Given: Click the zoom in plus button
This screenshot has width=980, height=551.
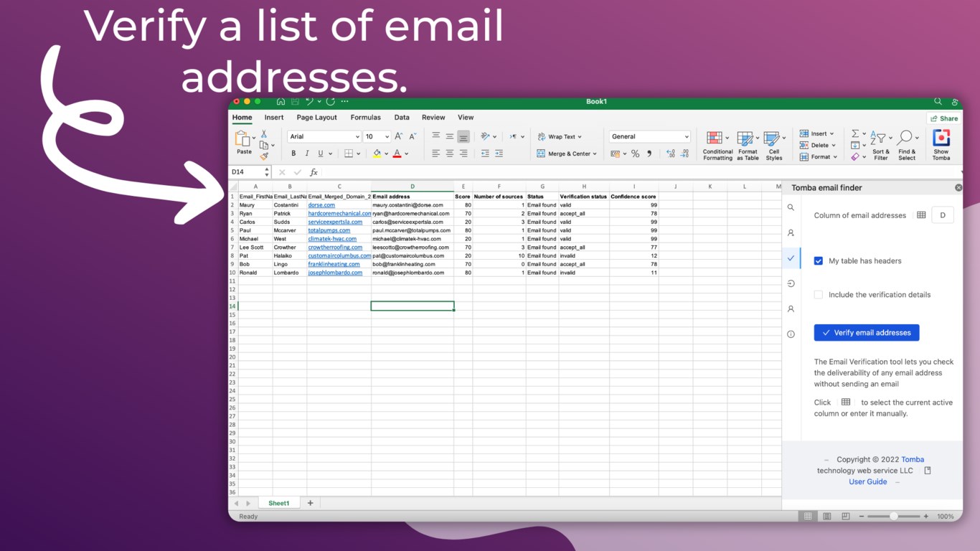Looking at the screenshot, I should [x=926, y=517].
